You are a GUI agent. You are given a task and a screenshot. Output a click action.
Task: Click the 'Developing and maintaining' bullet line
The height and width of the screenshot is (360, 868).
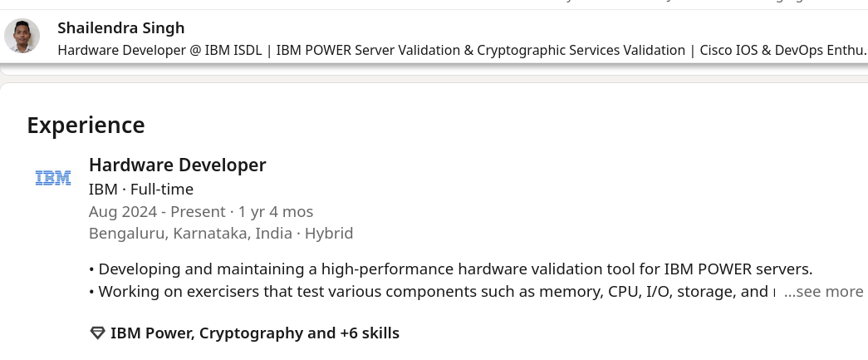coord(454,269)
